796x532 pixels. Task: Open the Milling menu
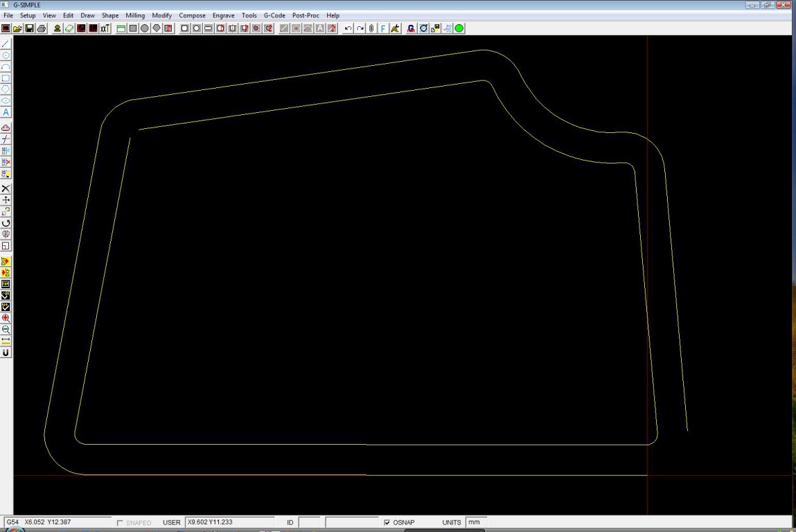135,15
